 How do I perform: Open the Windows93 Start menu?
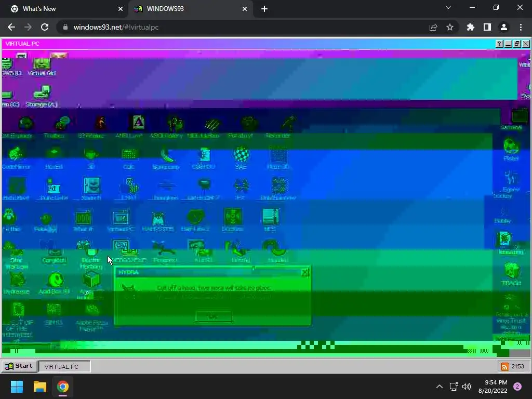click(19, 366)
